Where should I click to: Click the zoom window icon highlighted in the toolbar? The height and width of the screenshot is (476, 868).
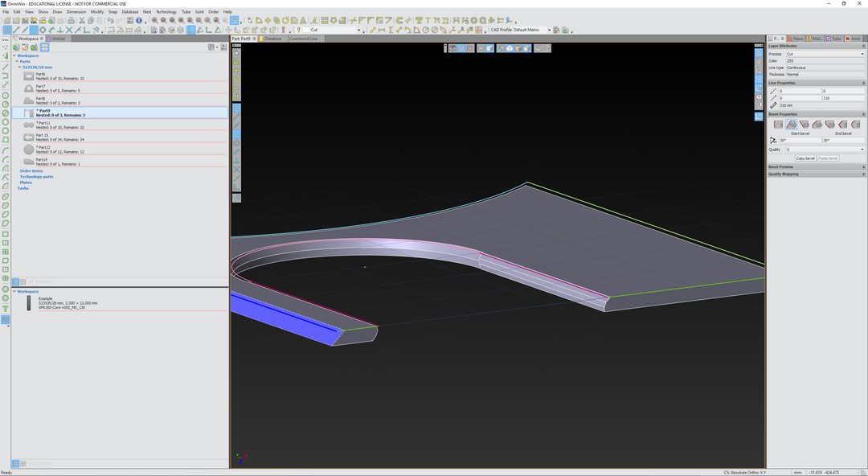coord(234,20)
